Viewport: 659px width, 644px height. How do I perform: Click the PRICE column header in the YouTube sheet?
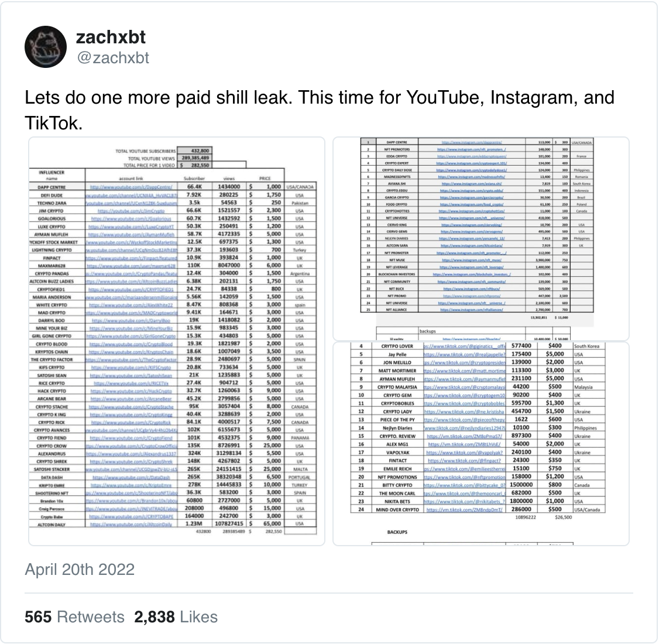pos(265,178)
